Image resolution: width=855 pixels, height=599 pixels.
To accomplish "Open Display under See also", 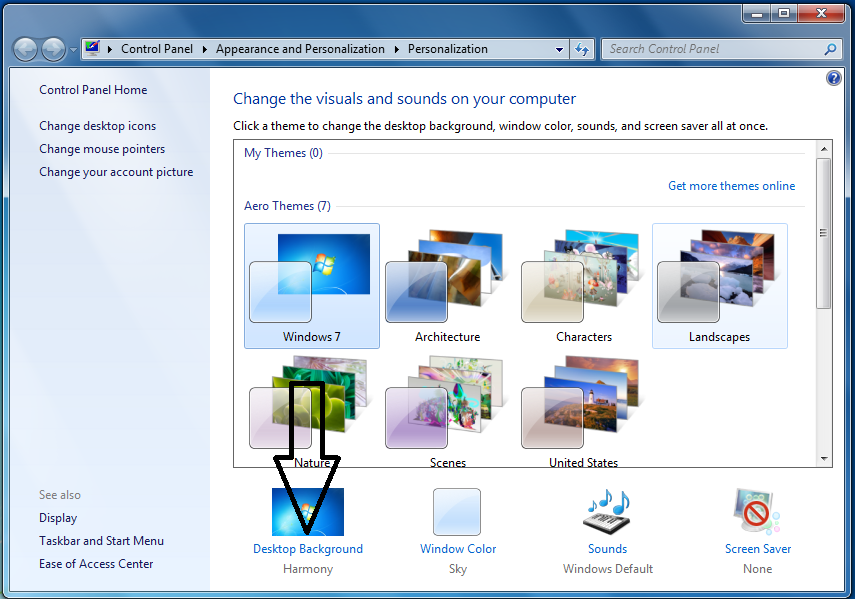I will click(x=58, y=518).
